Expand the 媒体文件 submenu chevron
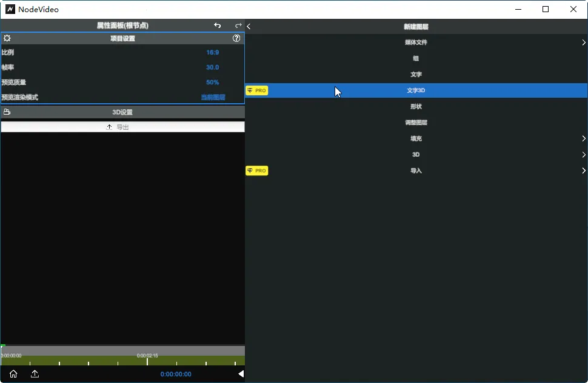This screenshot has height=383, width=588. click(583, 42)
